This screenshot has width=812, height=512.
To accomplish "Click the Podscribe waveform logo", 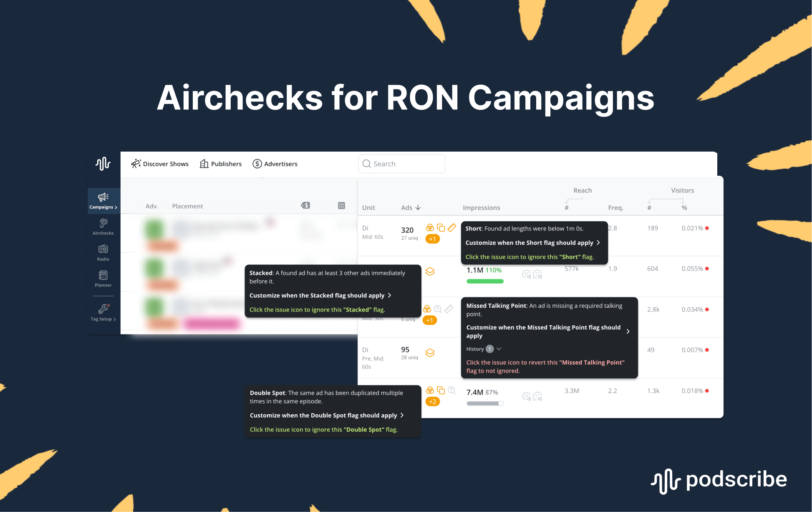I will [103, 163].
